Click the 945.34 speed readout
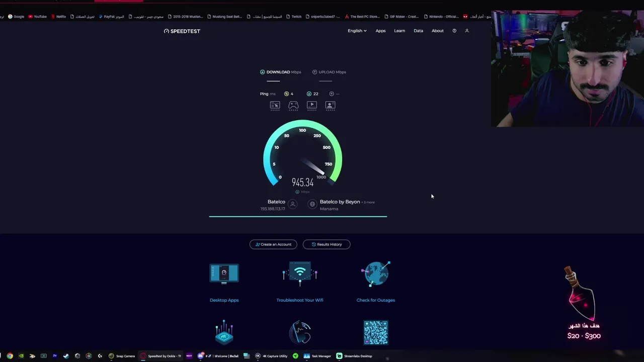 302,183
